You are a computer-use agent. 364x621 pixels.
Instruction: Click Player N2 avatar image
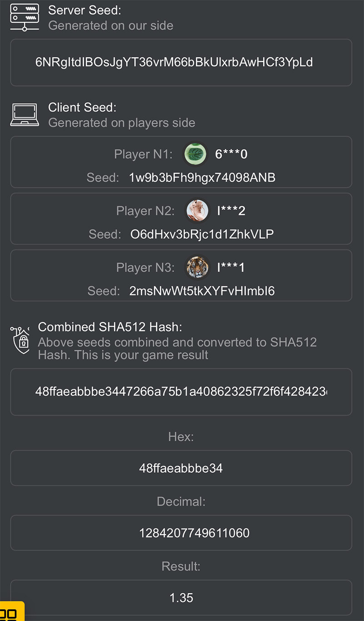(x=197, y=211)
